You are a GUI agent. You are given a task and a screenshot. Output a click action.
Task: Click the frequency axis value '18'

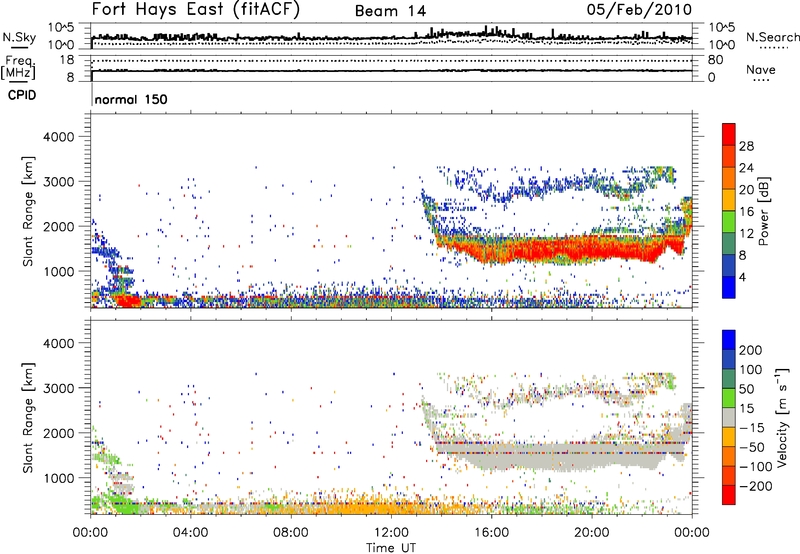67,60
